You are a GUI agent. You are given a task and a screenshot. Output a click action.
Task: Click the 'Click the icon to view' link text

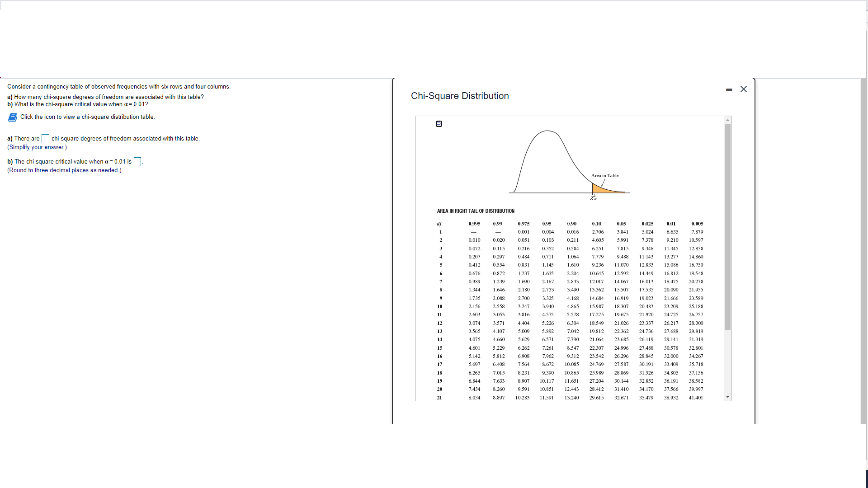pos(87,117)
